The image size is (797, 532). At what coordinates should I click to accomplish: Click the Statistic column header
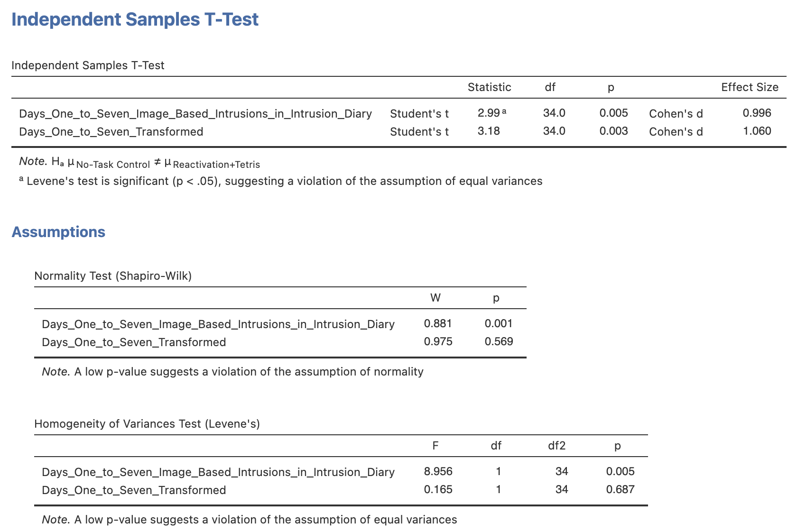[489, 87]
